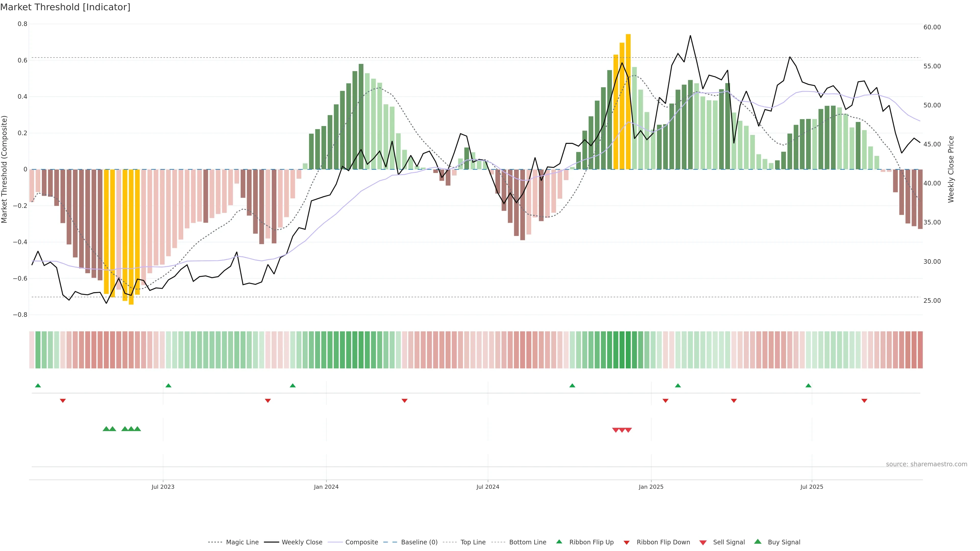Click the Sell Signal legend marker

pyautogui.click(x=703, y=542)
